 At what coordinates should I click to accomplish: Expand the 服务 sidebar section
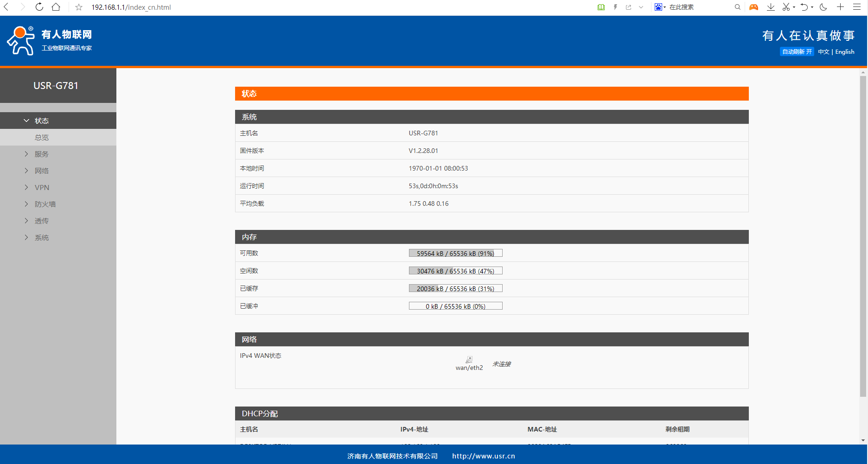[x=41, y=154]
